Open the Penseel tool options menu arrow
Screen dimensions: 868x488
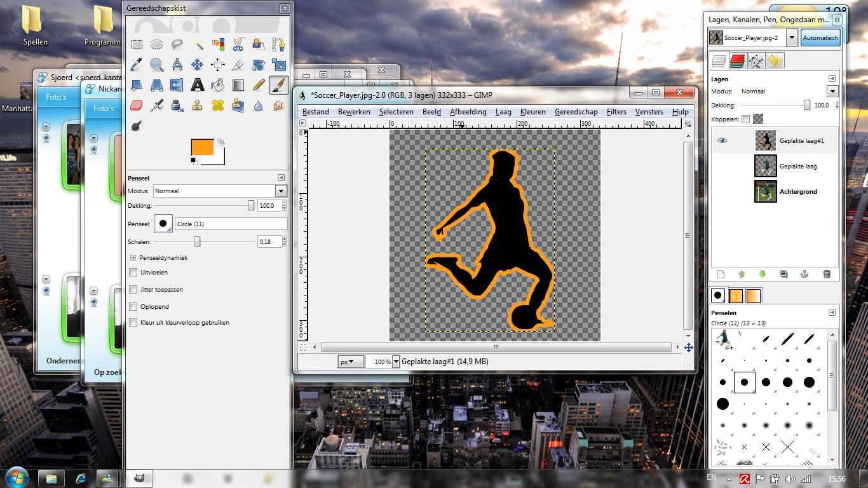[281, 178]
